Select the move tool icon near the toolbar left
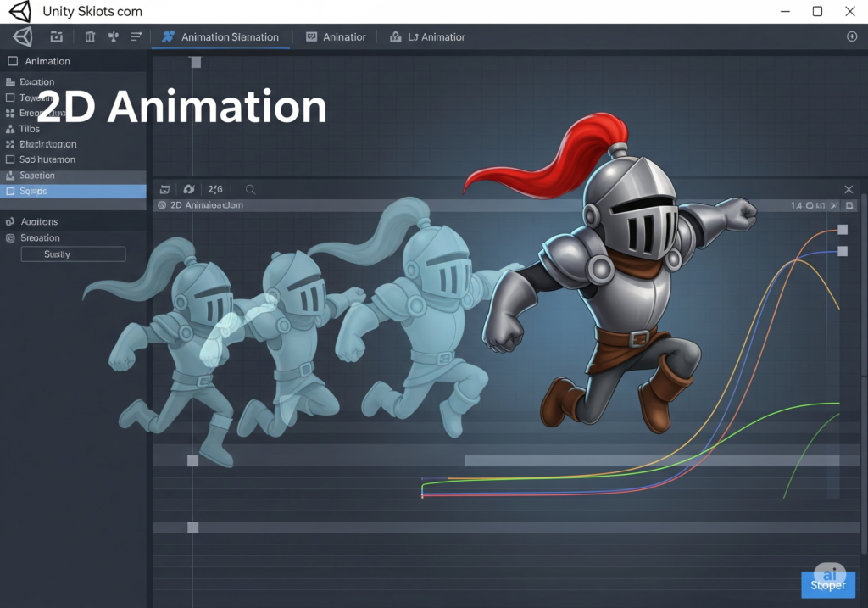This screenshot has height=608, width=868. [90, 36]
